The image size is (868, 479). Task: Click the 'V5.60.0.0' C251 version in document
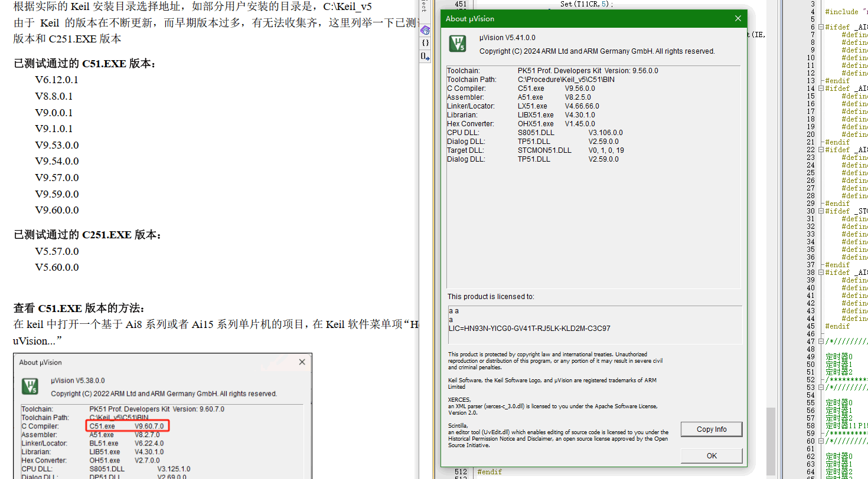(57, 267)
